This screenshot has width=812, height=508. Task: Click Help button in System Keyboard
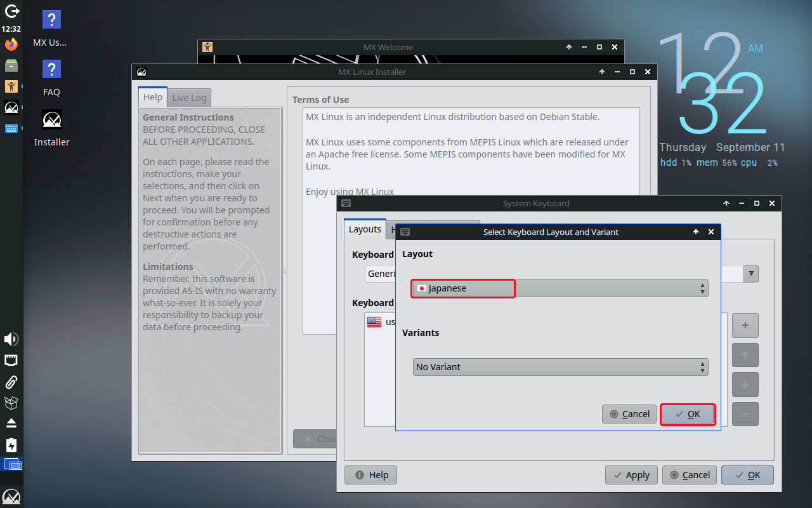371,475
